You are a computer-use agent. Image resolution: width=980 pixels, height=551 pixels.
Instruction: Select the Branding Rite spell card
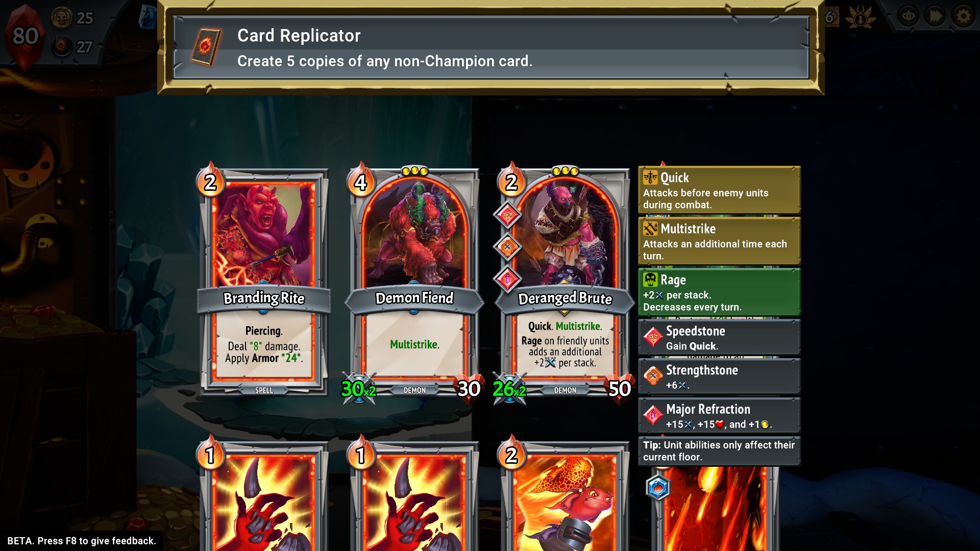[264, 282]
